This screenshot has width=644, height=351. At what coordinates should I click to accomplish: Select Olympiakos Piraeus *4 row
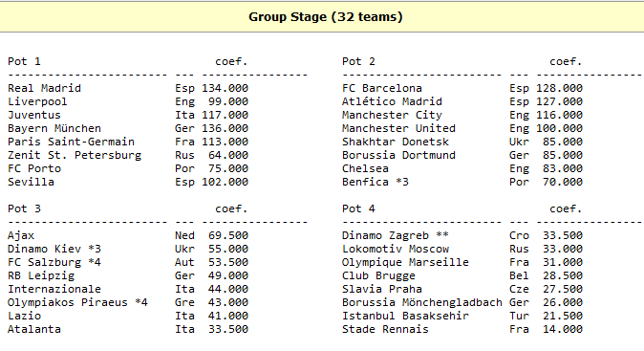pos(128,302)
